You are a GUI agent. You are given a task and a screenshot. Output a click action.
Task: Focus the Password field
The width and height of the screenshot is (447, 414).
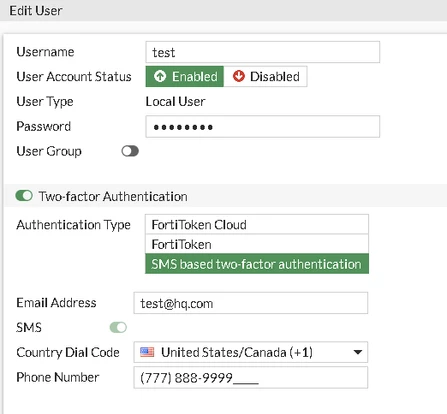pyautogui.click(x=263, y=126)
